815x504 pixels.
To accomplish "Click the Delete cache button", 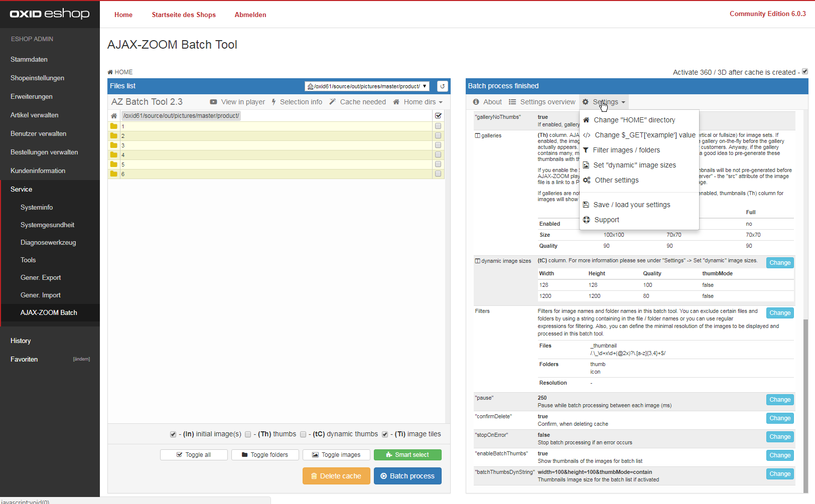I will tap(336, 476).
